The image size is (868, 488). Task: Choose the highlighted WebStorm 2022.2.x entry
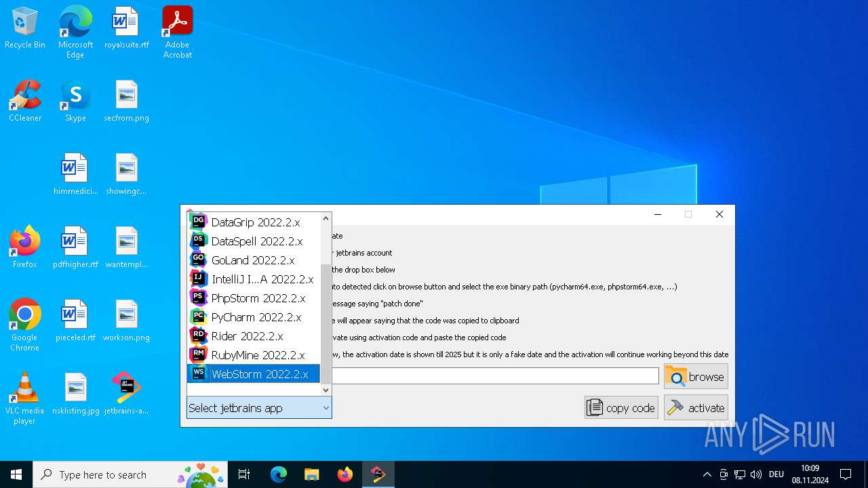tap(254, 373)
